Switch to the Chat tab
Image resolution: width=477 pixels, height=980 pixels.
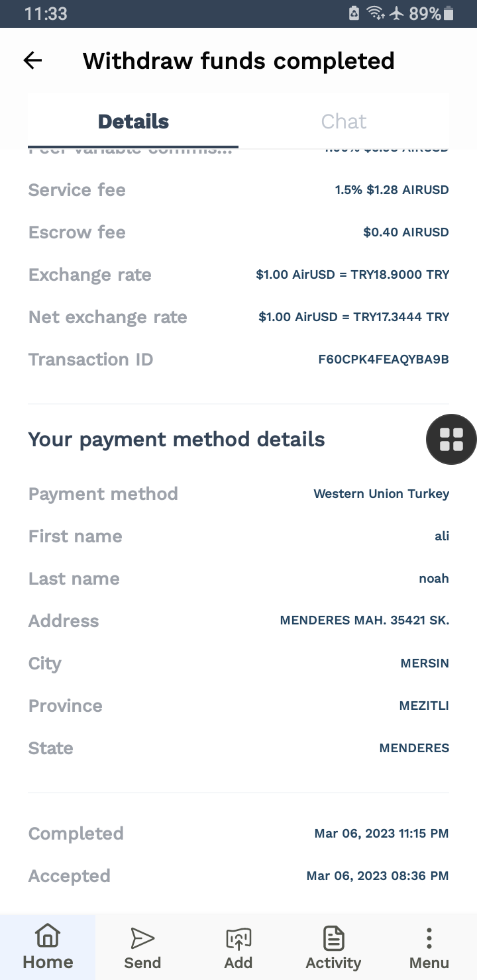point(344,121)
